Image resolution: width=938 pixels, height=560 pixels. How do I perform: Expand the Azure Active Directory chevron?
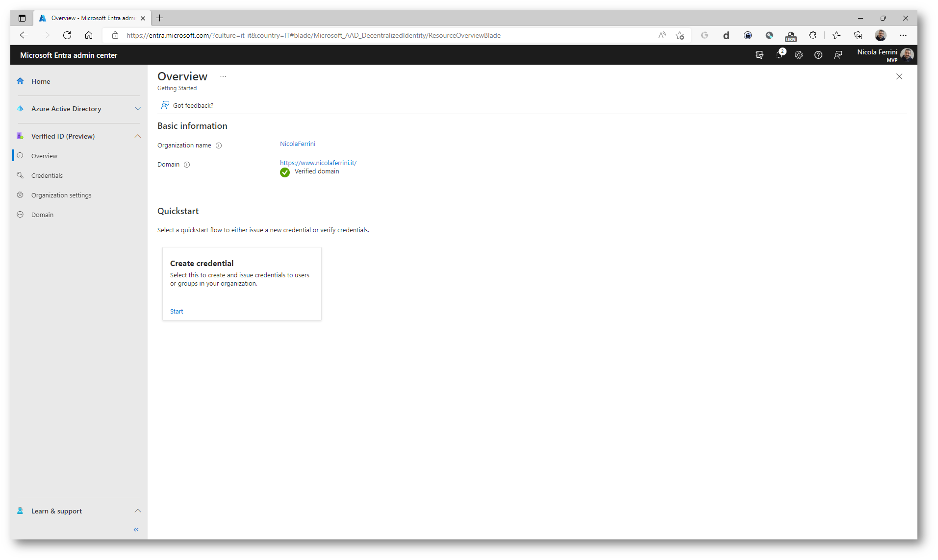(138, 109)
